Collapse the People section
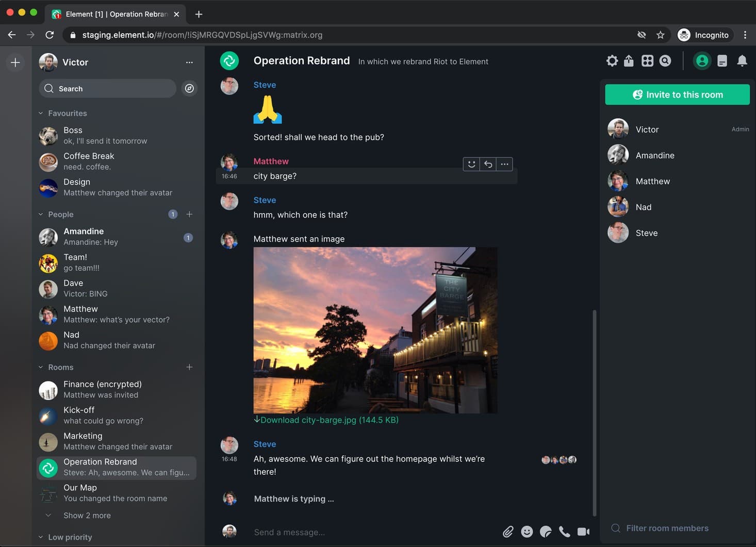This screenshot has width=756, height=547. [56, 214]
